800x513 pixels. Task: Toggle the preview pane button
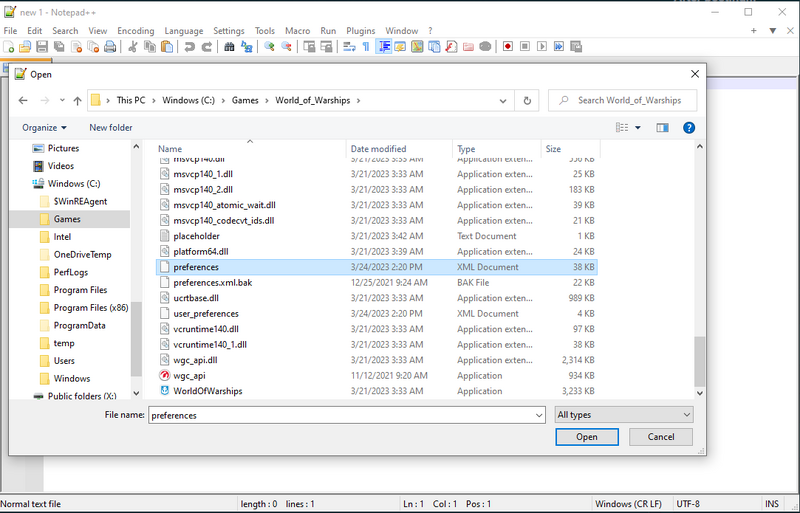point(661,128)
